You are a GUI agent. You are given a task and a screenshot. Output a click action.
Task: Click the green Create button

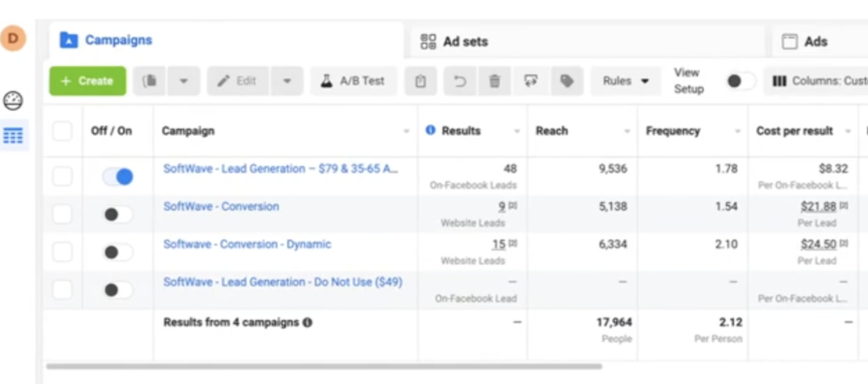pos(87,81)
